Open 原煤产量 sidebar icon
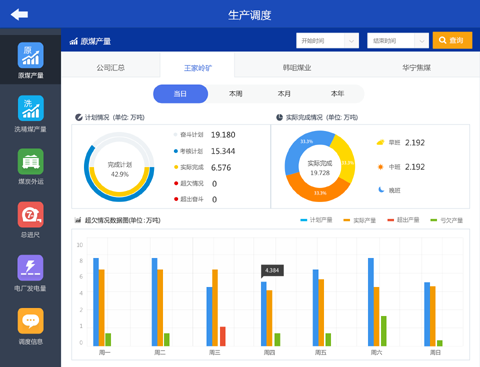 [x=31, y=55]
